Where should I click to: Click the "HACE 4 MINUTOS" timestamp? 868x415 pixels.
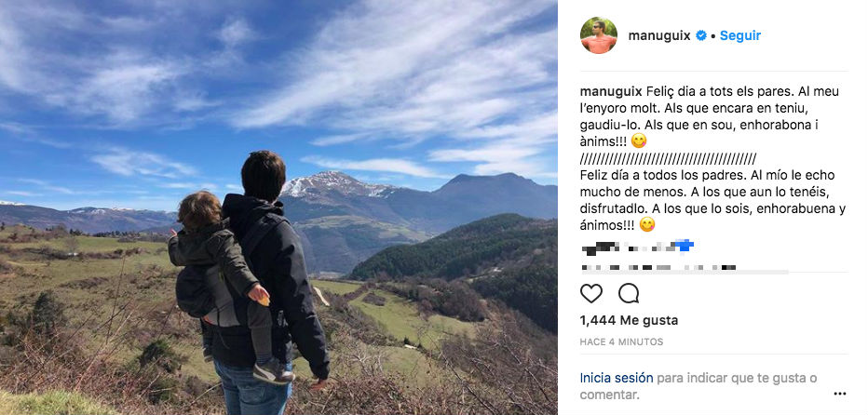point(621,341)
